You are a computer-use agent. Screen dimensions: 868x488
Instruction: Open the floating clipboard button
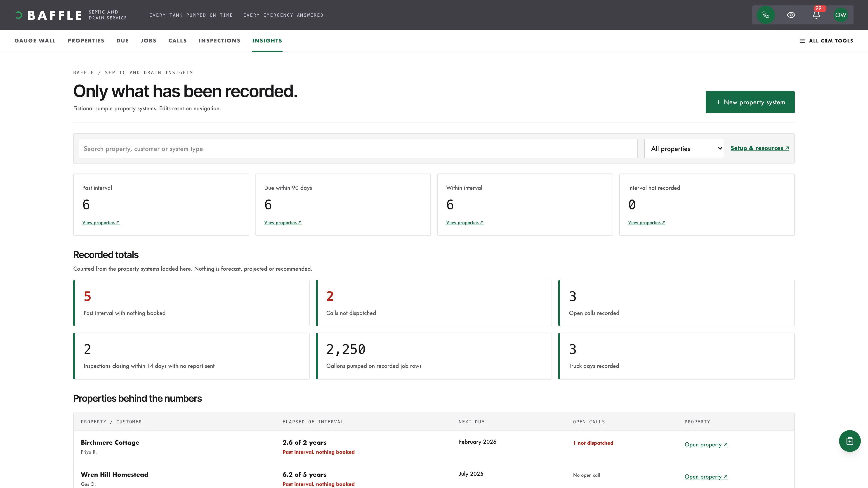click(x=849, y=441)
